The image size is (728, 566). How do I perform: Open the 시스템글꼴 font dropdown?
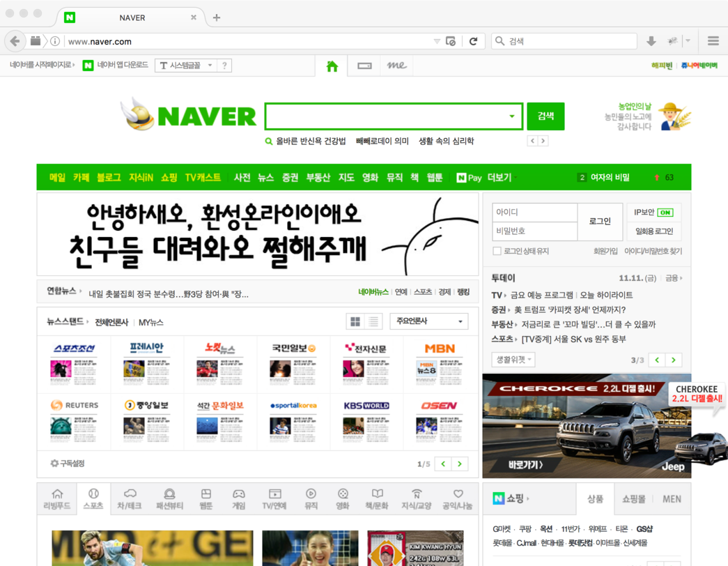coord(187,66)
